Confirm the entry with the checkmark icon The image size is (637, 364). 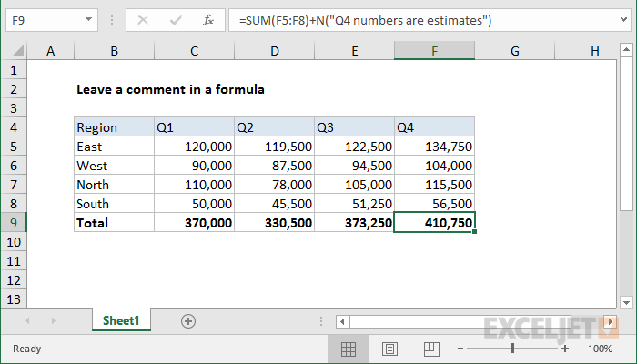pos(176,20)
